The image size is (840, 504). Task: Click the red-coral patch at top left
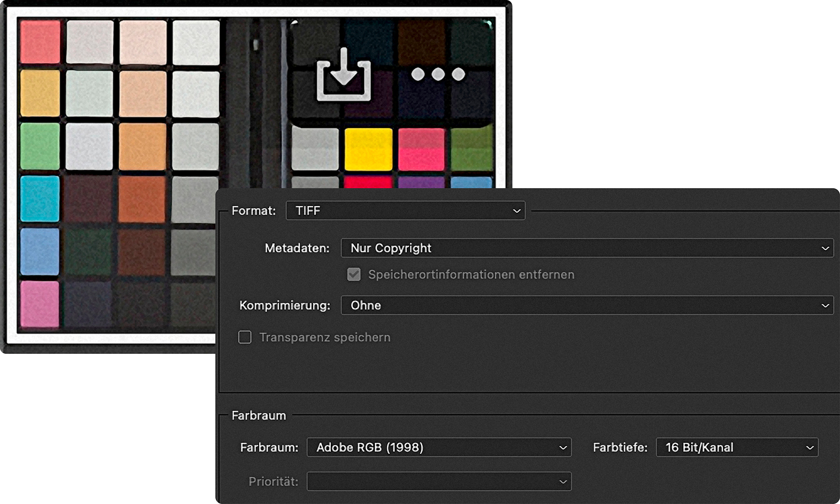click(x=40, y=42)
